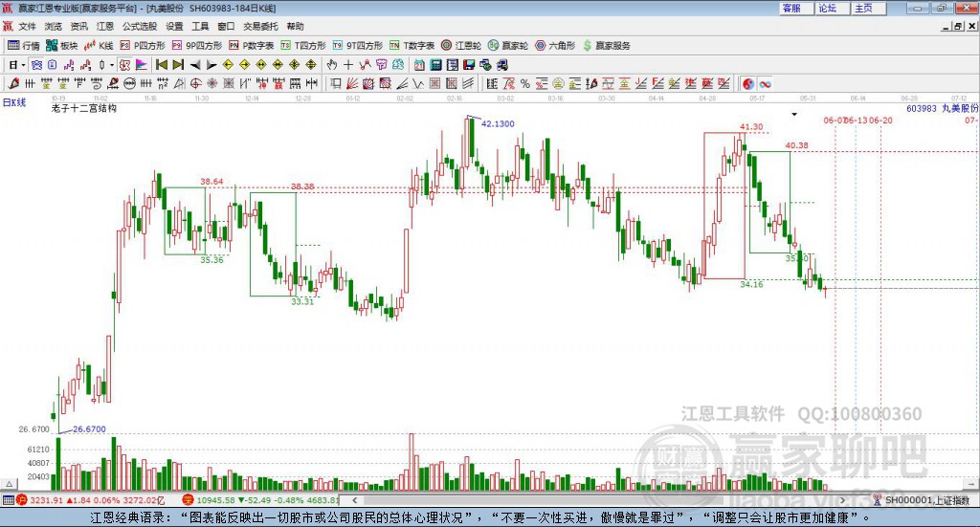The width and height of the screenshot is (980, 527).
Task: Open the 板块 sector view
Action: coord(62,46)
